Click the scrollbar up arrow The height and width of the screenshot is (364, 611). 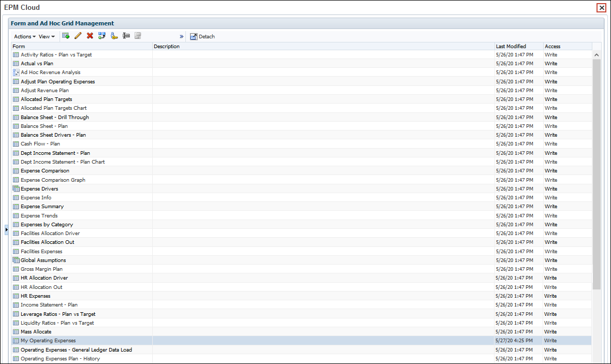click(x=597, y=55)
